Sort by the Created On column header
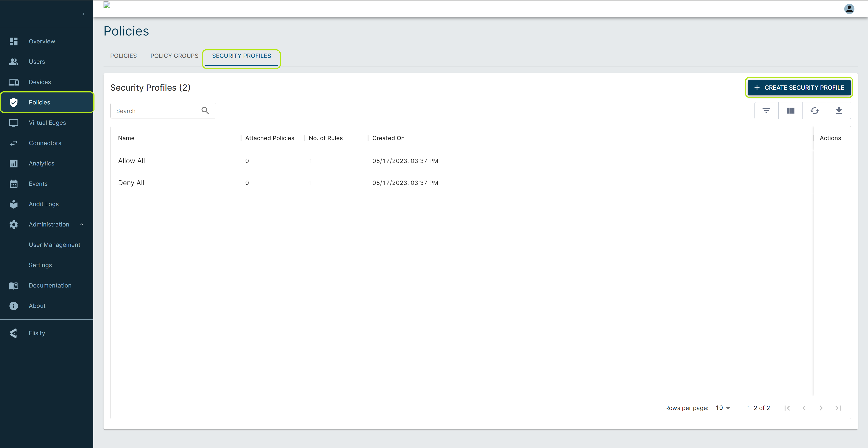This screenshot has width=868, height=448. 388,138
